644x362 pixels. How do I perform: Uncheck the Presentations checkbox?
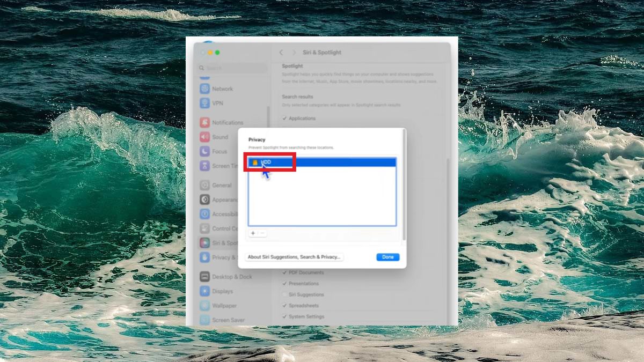pyautogui.click(x=284, y=283)
